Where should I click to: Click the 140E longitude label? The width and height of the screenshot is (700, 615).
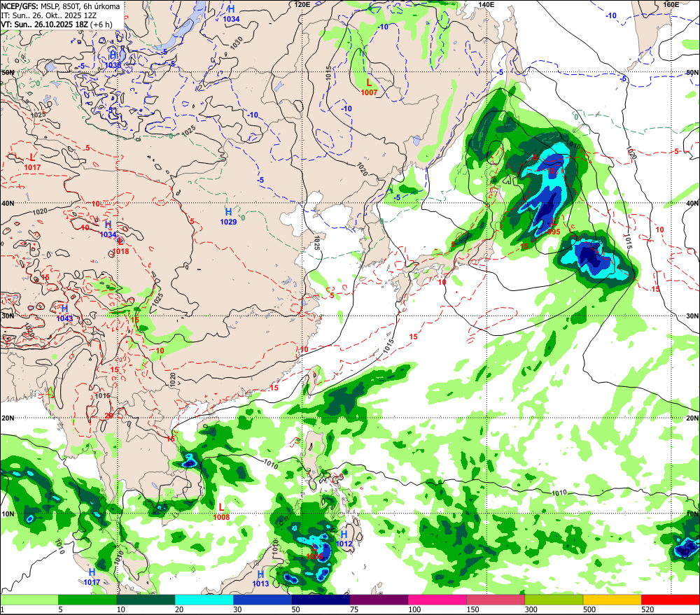486,4
